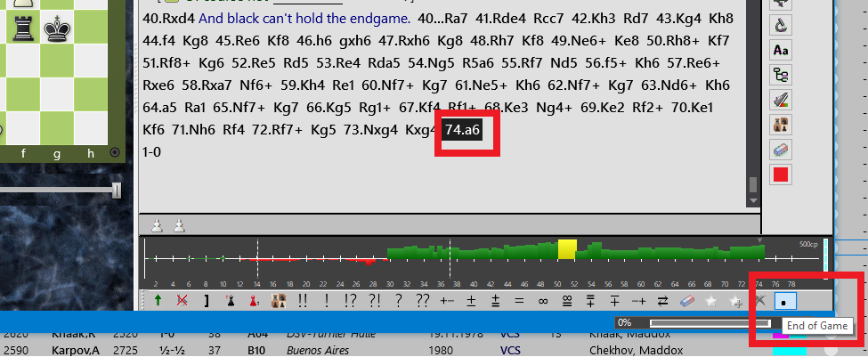
Task: Click the variation tree icon in sidebar
Action: [x=781, y=75]
